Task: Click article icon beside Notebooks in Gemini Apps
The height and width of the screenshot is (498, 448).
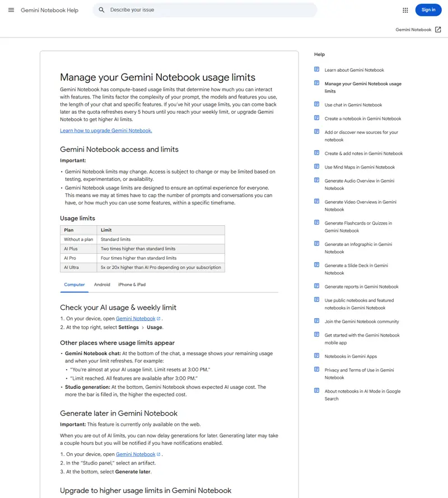Action: [x=316, y=356]
